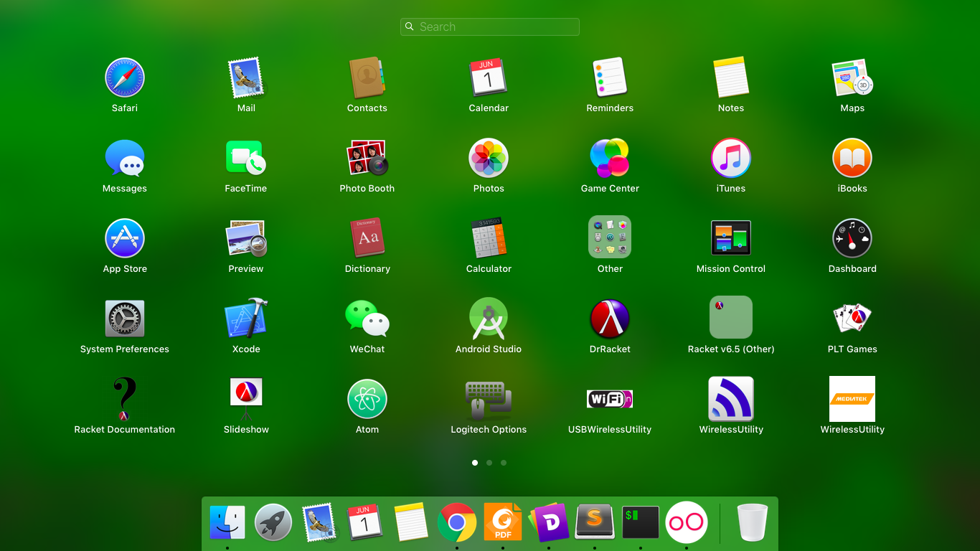The image size is (980, 551).
Task: Open Dashboard
Action: pos(852,238)
